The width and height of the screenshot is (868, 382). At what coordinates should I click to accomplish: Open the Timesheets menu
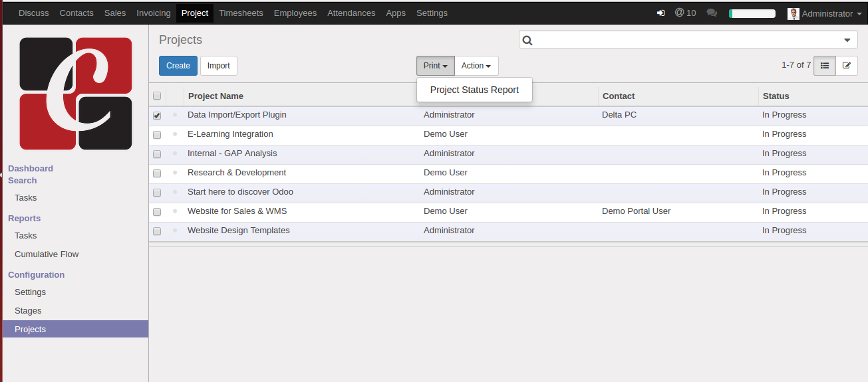[241, 13]
